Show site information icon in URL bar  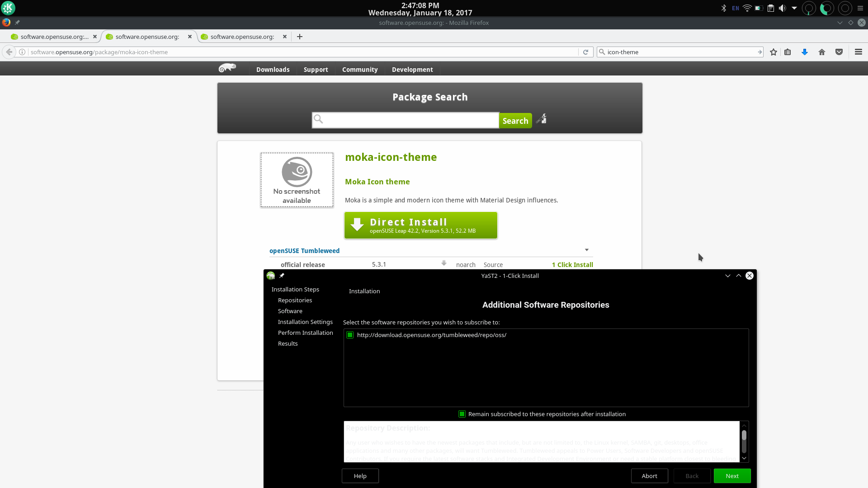coord(22,52)
